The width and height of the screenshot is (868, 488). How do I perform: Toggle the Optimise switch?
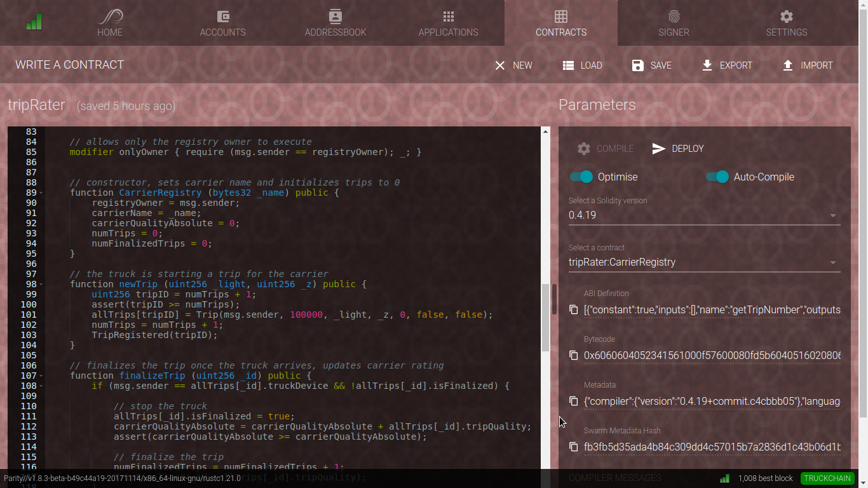click(581, 177)
